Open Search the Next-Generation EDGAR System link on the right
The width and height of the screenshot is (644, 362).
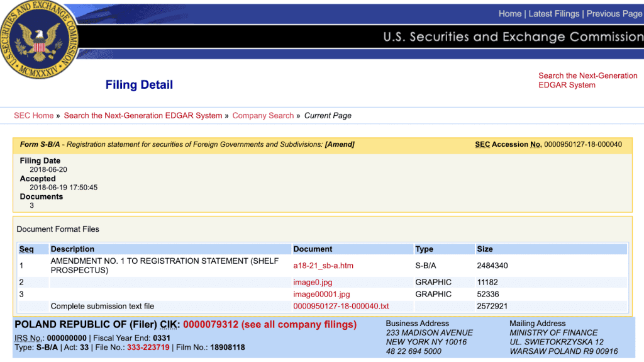pos(588,80)
